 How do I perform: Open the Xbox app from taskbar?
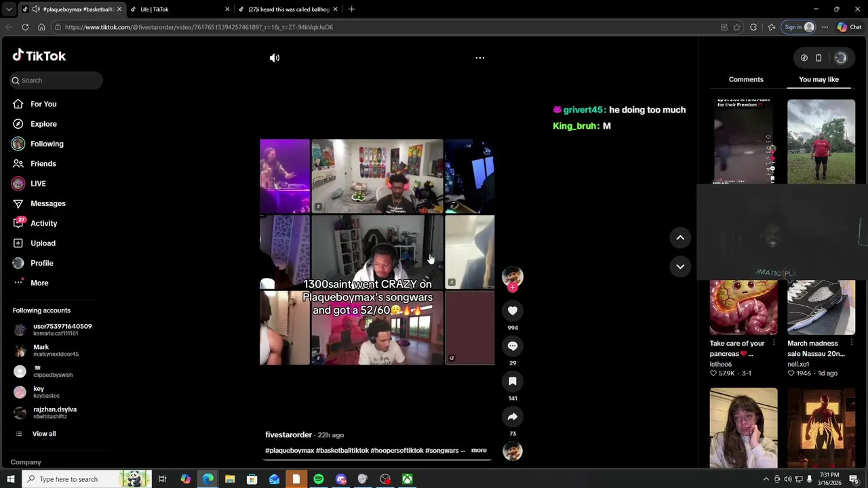408,479
